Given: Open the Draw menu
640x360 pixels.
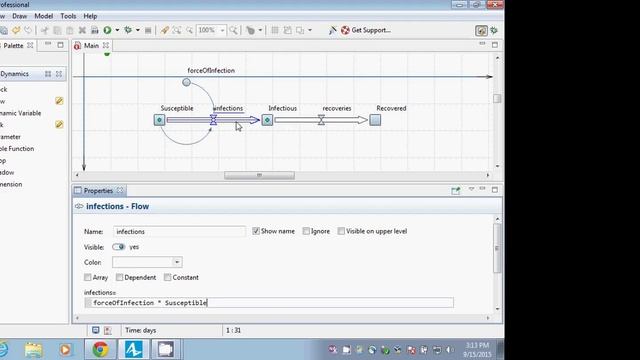Looking at the screenshot, I should click(x=20, y=16).
